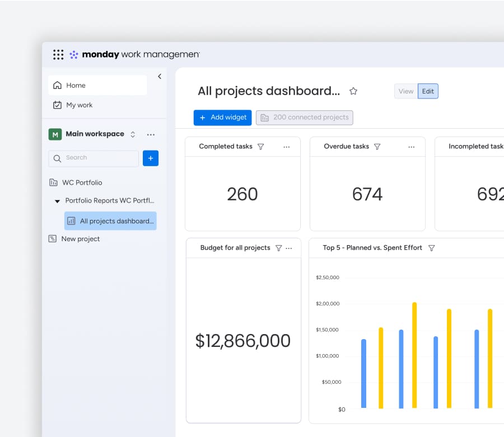This screenshot has width=504, height=437.
Task: Click the filter icon on Completed tasks widget
Action: [261, 146]
